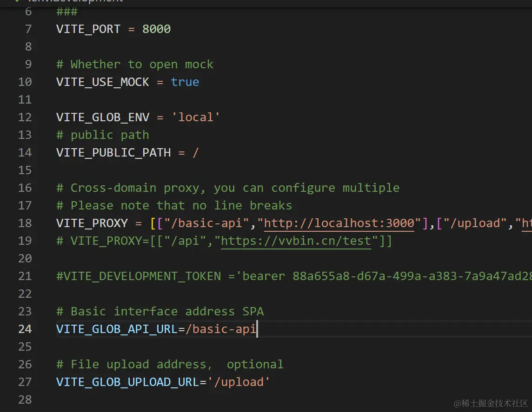Image resolution: width=532 pixels, height=412 pixels.
Task: Click line number 24 in the gutter
Action: [25, 329]
